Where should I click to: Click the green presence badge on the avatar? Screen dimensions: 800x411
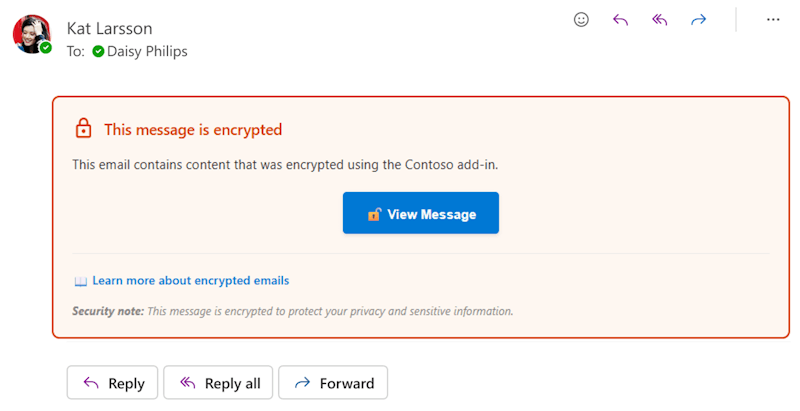46,47
